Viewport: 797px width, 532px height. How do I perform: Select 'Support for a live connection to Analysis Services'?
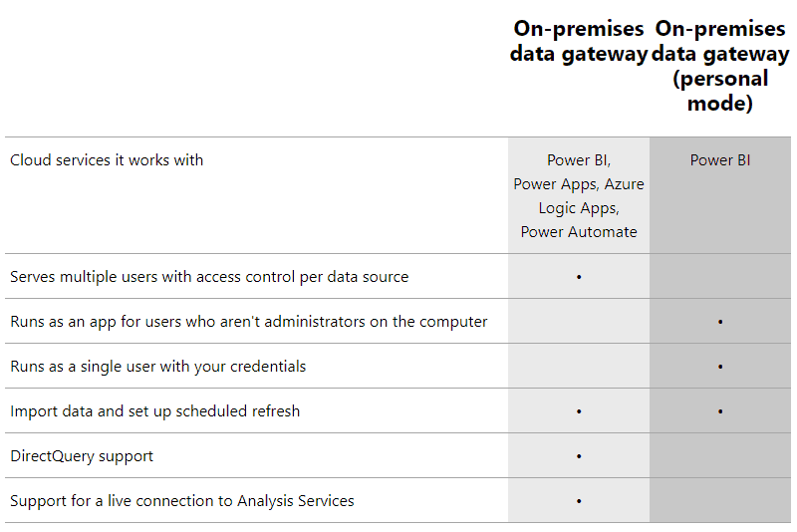click(x=182, y=500)
